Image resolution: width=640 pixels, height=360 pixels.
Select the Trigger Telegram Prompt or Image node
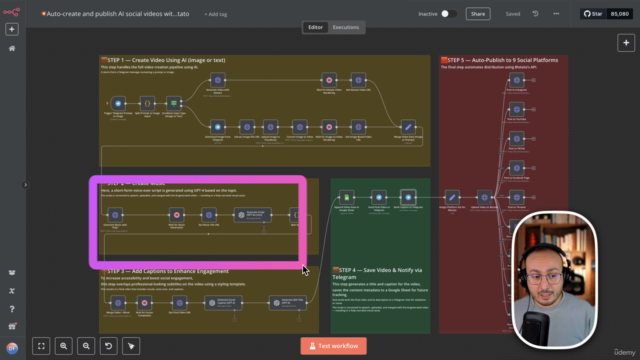click(x=118, y=103)
